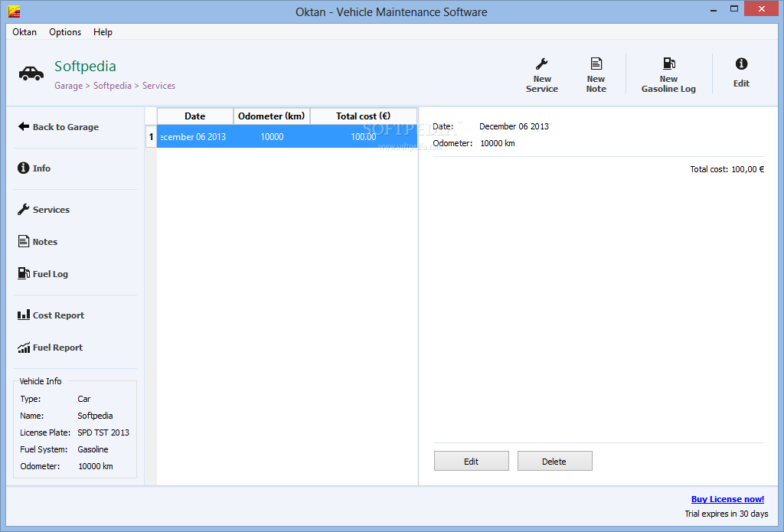The width and height of the screenshot is (784, 532).
Task: Open the Oktan menu
Action: [x=24, y=32]
